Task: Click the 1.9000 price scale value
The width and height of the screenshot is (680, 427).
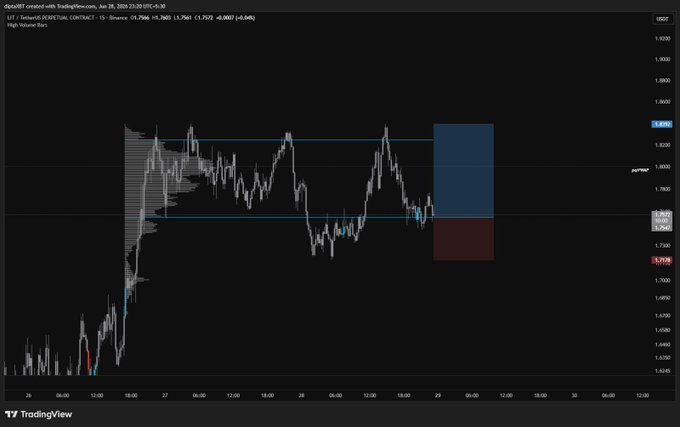Action: 662,59
